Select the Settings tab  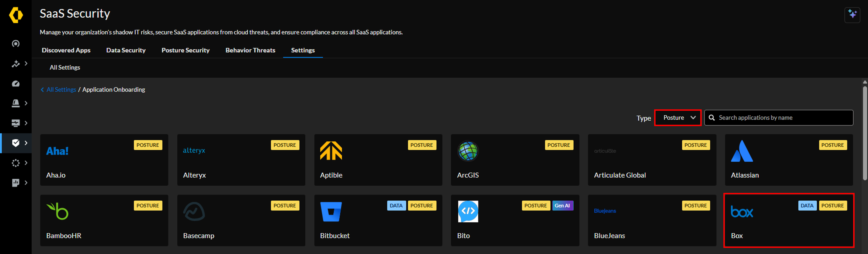click(303, 50)
